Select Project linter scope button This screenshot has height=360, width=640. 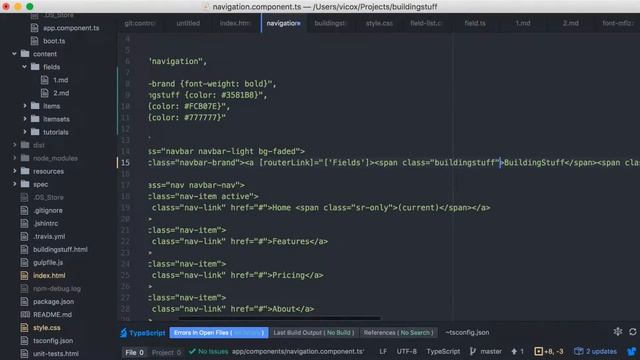(x=166, y=352)
